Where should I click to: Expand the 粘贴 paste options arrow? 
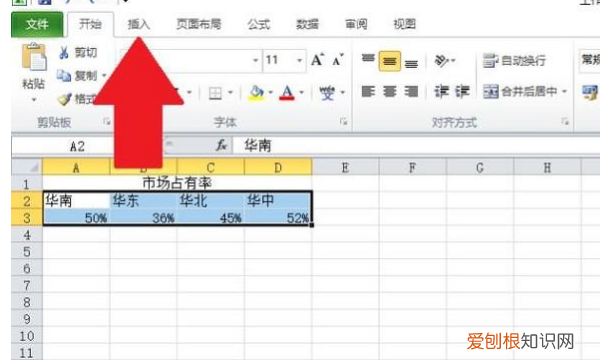point(34,100)
